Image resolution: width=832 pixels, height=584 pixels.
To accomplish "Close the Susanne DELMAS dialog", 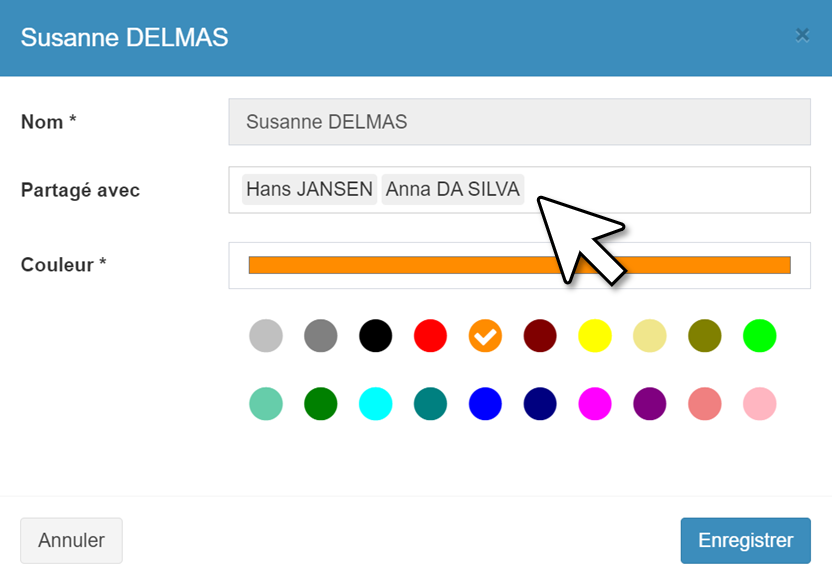I will pos(802,36).
